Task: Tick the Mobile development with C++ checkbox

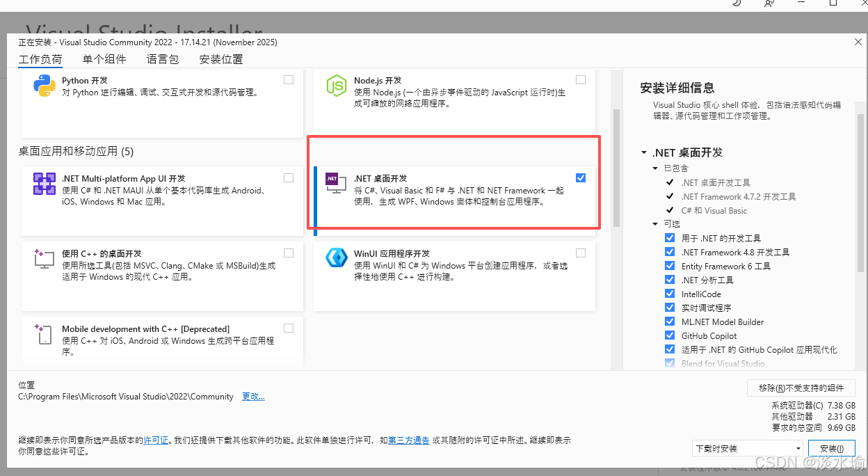Action: pyautogui.click(x=289, y=328)
